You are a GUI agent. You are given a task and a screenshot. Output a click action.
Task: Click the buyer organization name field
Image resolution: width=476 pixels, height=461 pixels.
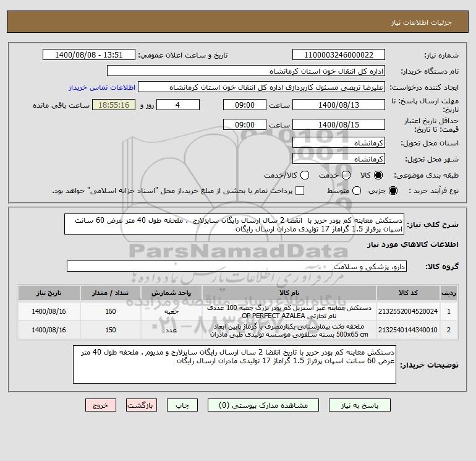coord(246,71)
